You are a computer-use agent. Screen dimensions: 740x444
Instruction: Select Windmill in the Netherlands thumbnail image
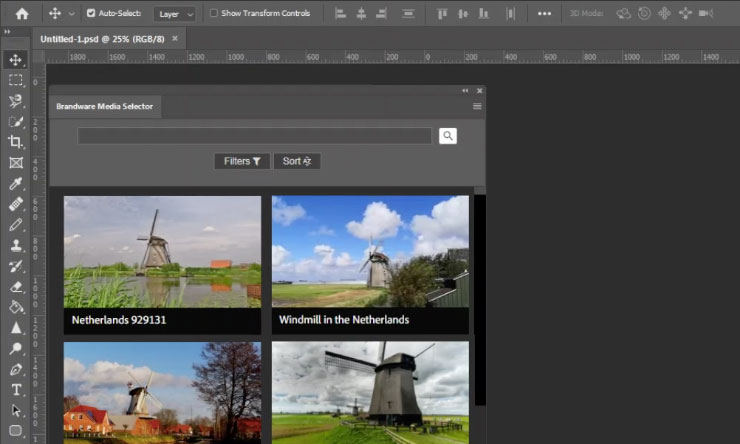coord(370,252)
